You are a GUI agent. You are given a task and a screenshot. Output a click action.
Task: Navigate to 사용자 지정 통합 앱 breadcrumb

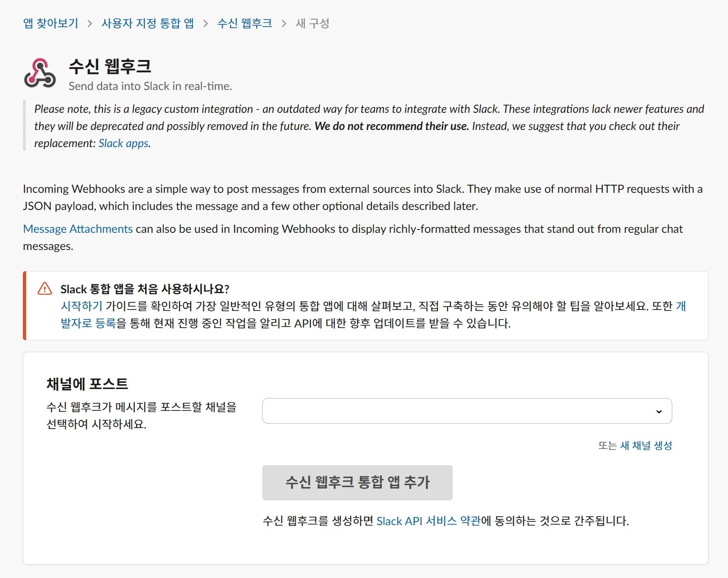coord(148,23)
